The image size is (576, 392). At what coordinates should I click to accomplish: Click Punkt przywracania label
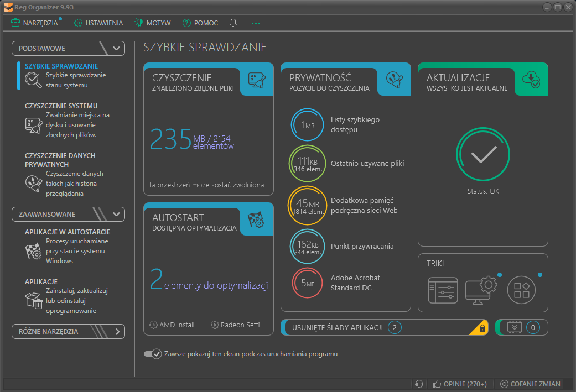[x=362, y=246]
